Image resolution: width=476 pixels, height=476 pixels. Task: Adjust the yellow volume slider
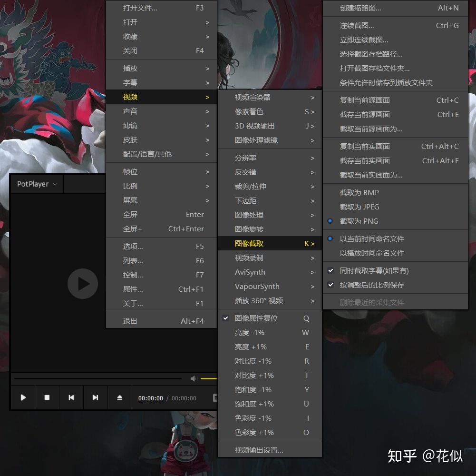click(x=209, y=379)
